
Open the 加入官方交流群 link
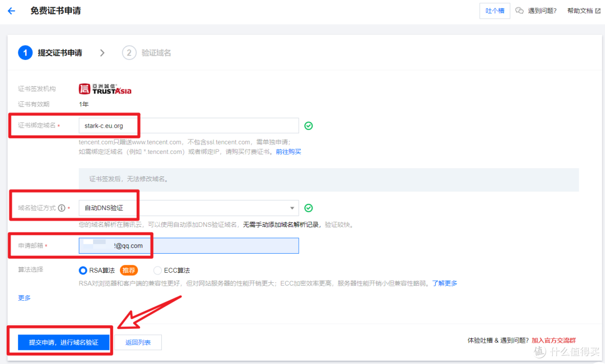coord(553,340)
